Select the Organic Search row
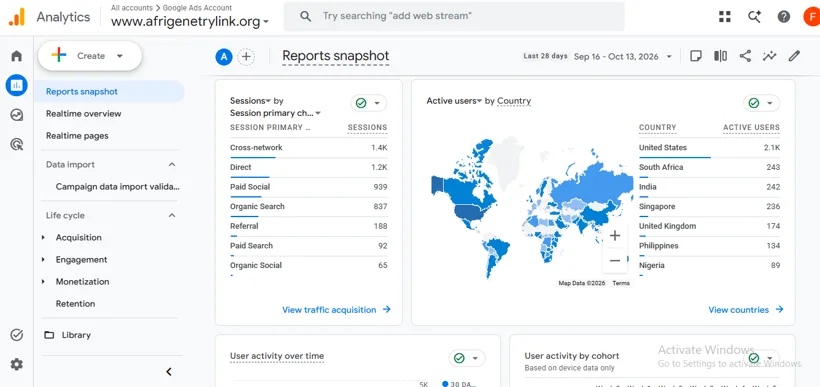 pyautogui.click(x=309, y=207)
